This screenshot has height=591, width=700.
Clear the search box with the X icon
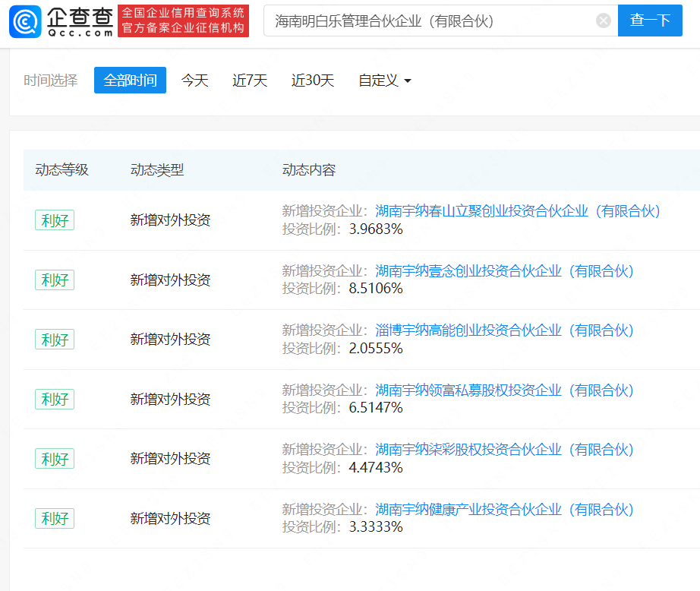(603, 21)
